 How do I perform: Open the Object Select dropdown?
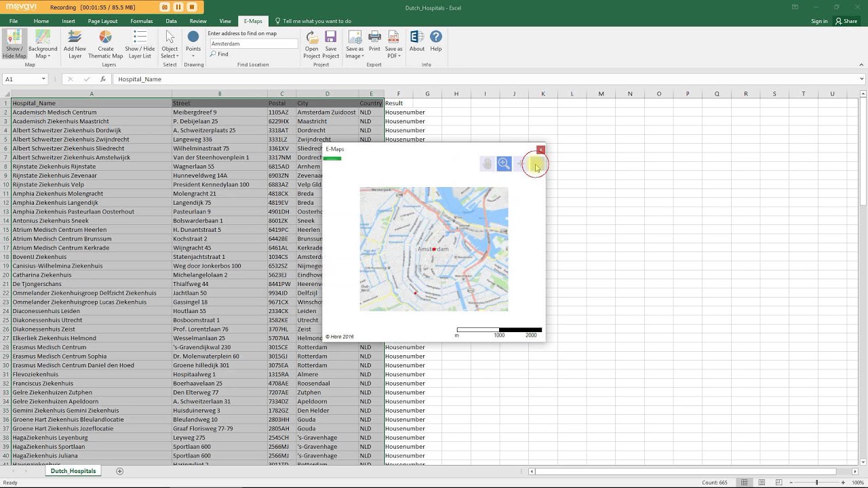(x=170, y=45)
